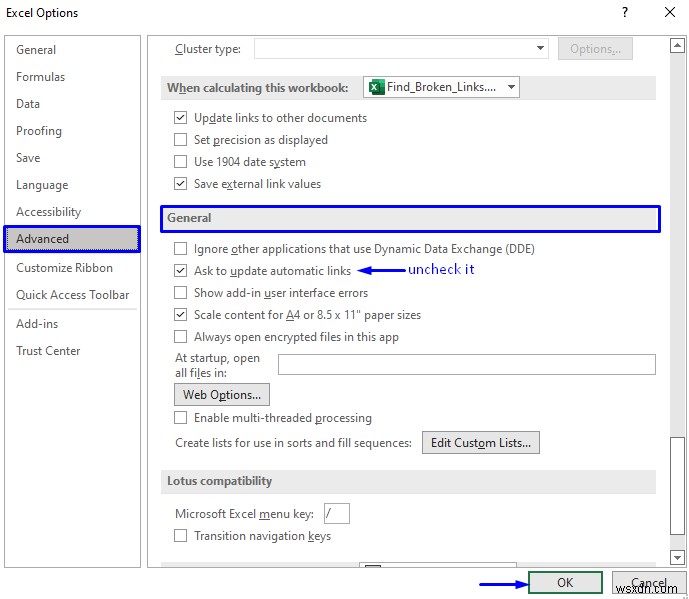689x599 pixels.
Task: Enable Ignore other applications that use DDE
Action: [180, 249]
